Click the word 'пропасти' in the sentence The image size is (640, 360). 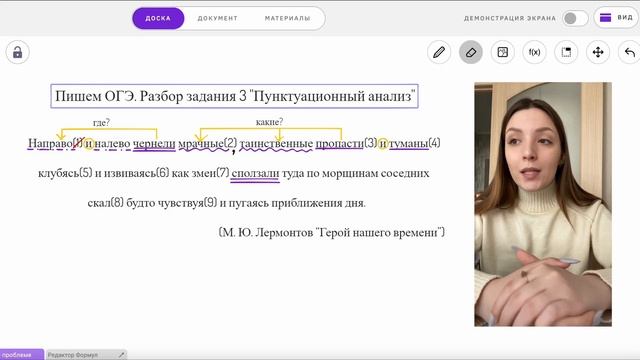tap(340, 143)
